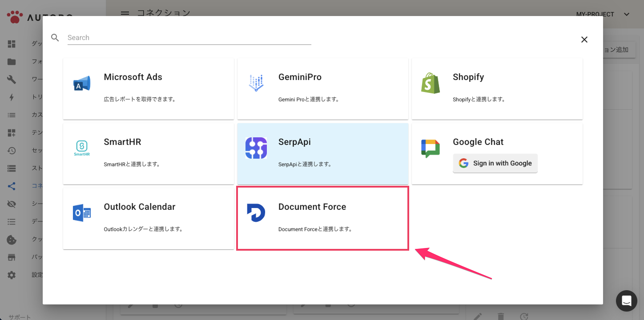The width and height of the screenshot is (644, 320).
Task: Click storefront package icon in sidebar
Action: click(12, 257)
